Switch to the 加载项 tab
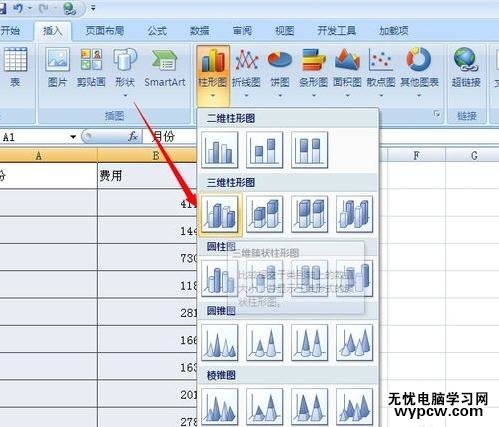This screenshot has height=427, width=499. 393,31
